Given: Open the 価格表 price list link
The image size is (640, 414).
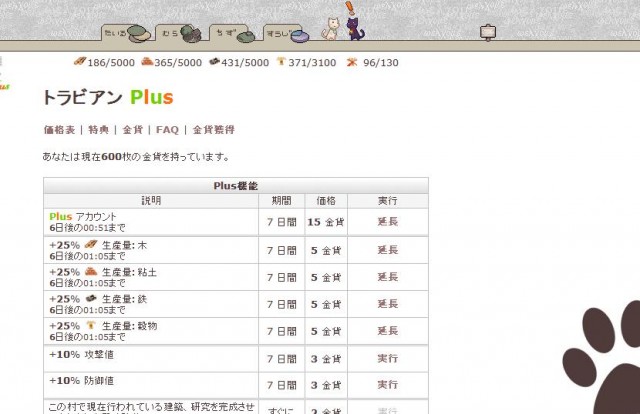Looking at the screenshot, I should (60, 130).
